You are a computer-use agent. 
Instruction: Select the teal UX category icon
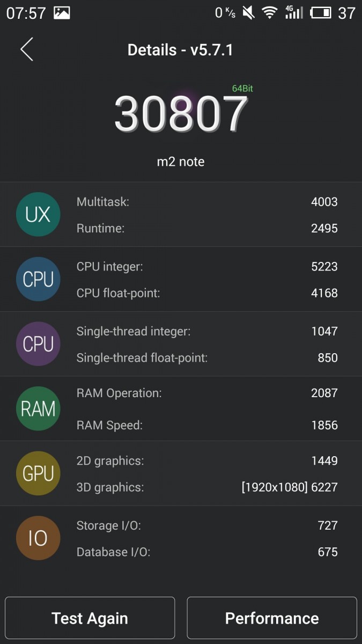pyautogui.click(x=38, y=215)
